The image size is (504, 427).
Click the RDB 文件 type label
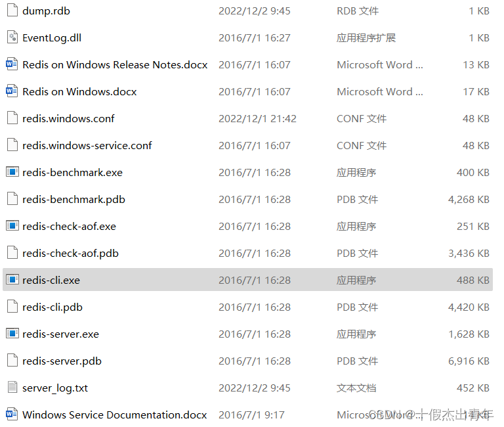coord(358,11)
